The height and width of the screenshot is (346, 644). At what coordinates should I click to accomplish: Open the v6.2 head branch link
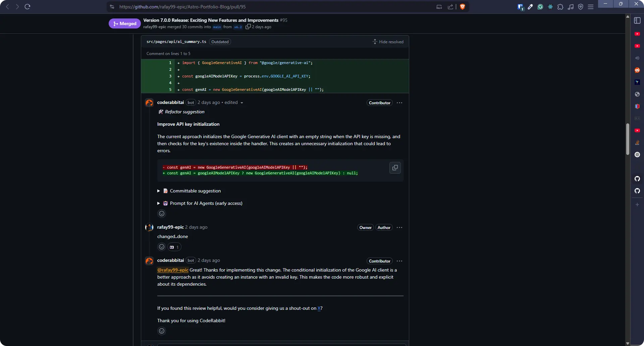tap(238, 27)
